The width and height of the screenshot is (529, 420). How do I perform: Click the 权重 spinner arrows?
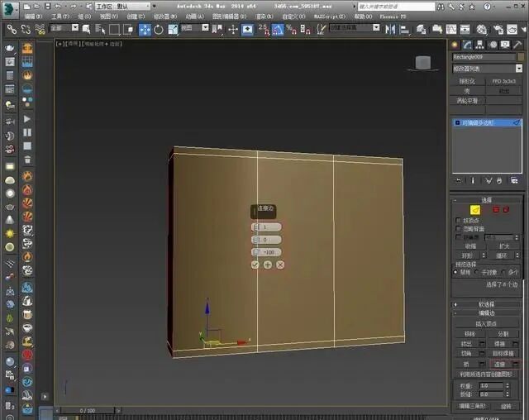pos(507,385)
